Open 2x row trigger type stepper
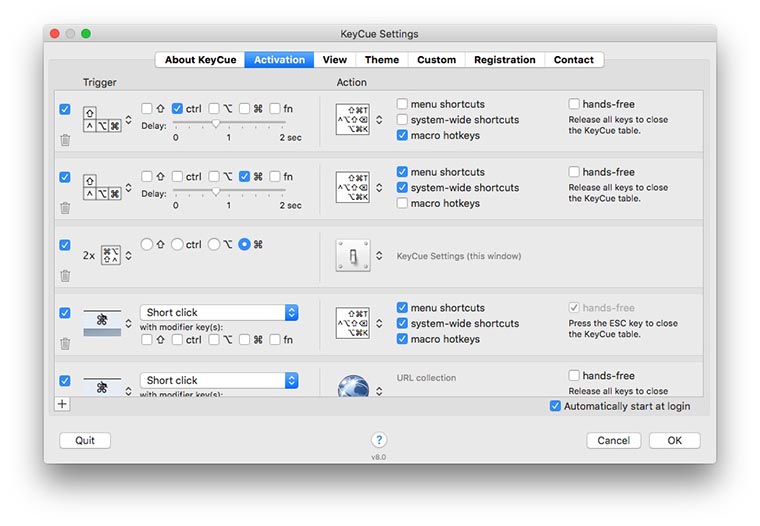This screenshot has height=526, width=760. pyautogui.click(x=128, y=255)
